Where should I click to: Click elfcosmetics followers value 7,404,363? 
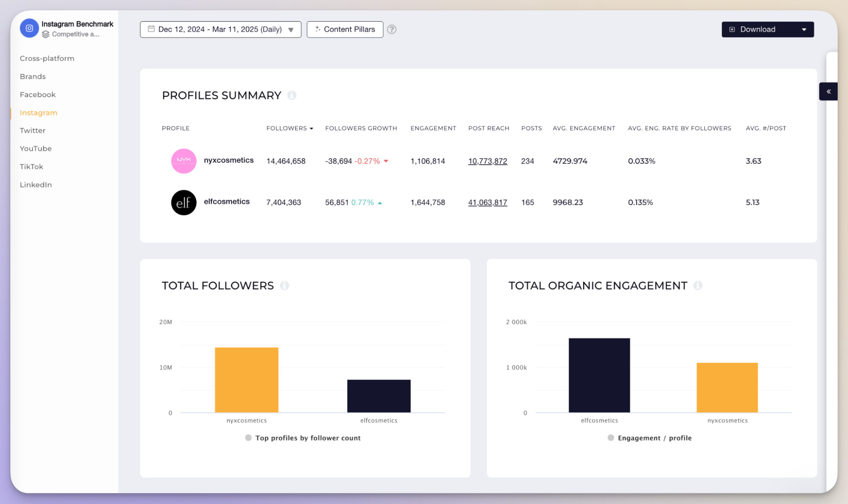pos(284,202)
